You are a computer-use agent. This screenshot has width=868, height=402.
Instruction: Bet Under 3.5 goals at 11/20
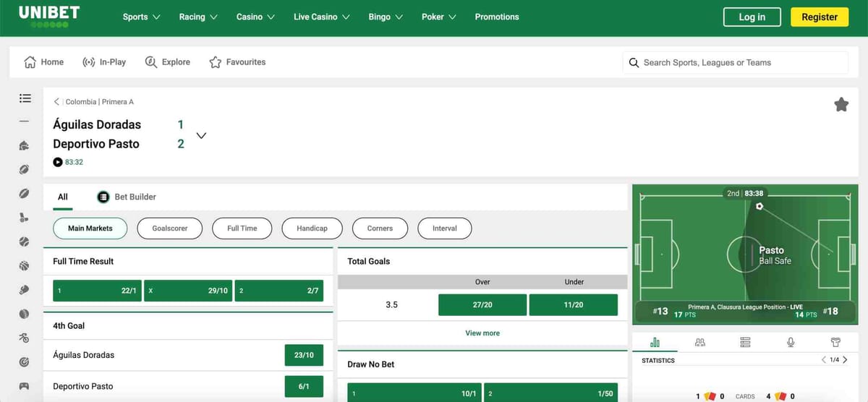click(574, 305)
